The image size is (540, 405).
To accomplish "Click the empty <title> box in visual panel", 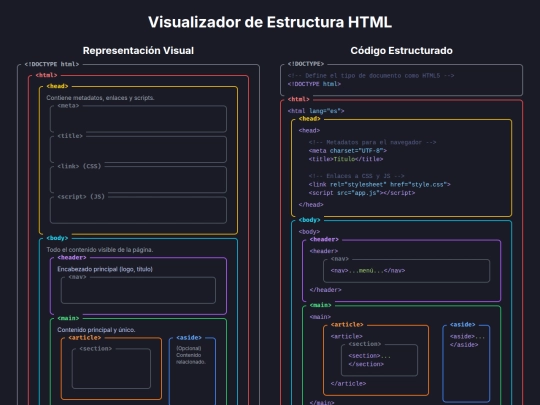I will pos(138,149).
